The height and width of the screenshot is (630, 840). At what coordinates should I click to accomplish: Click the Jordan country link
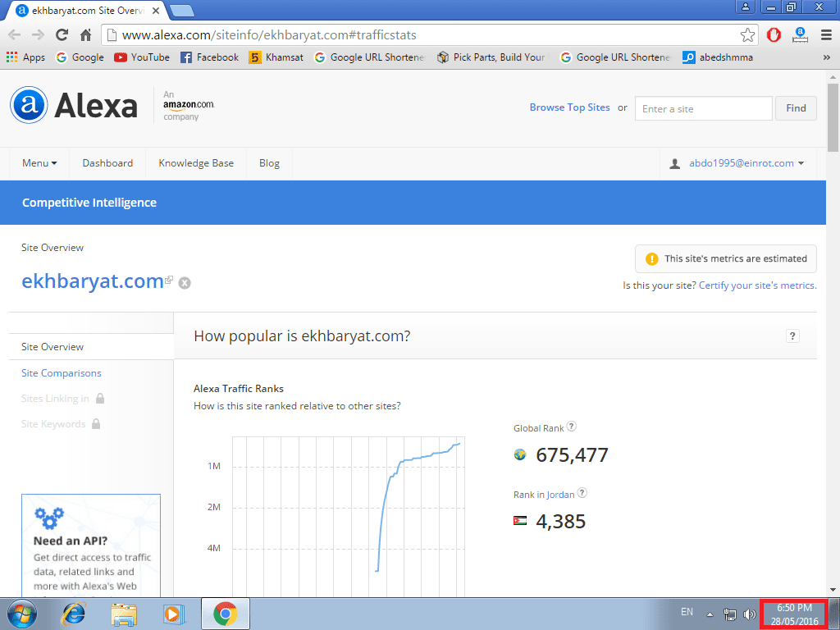tap(560, 495)
